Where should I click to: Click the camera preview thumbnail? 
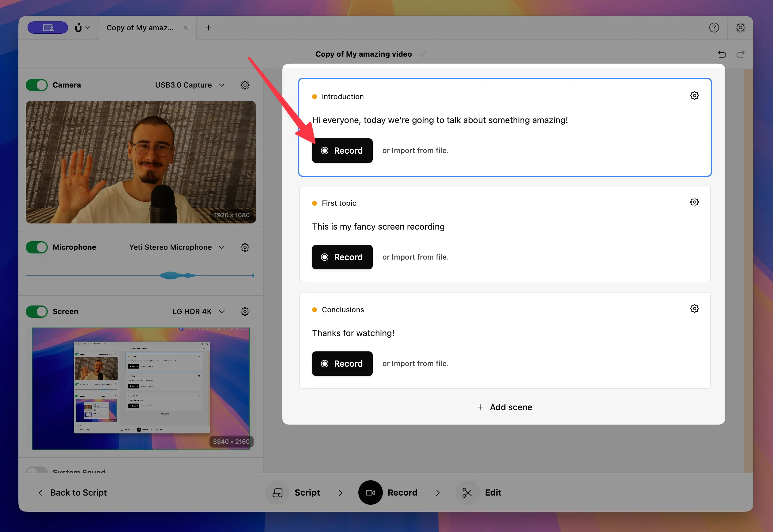click(x=141, y=162)
